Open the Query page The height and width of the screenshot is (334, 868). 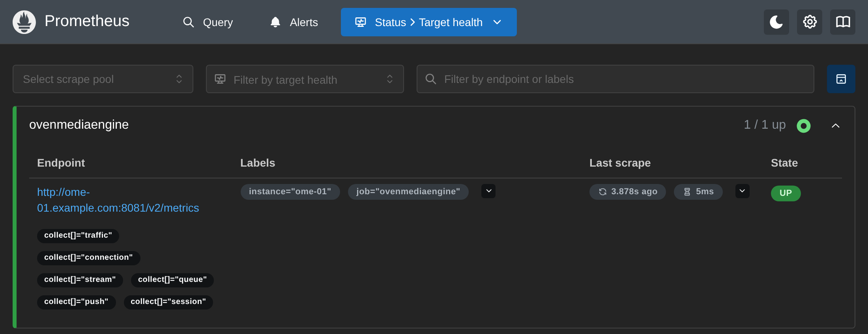click(x=208, y=22)
